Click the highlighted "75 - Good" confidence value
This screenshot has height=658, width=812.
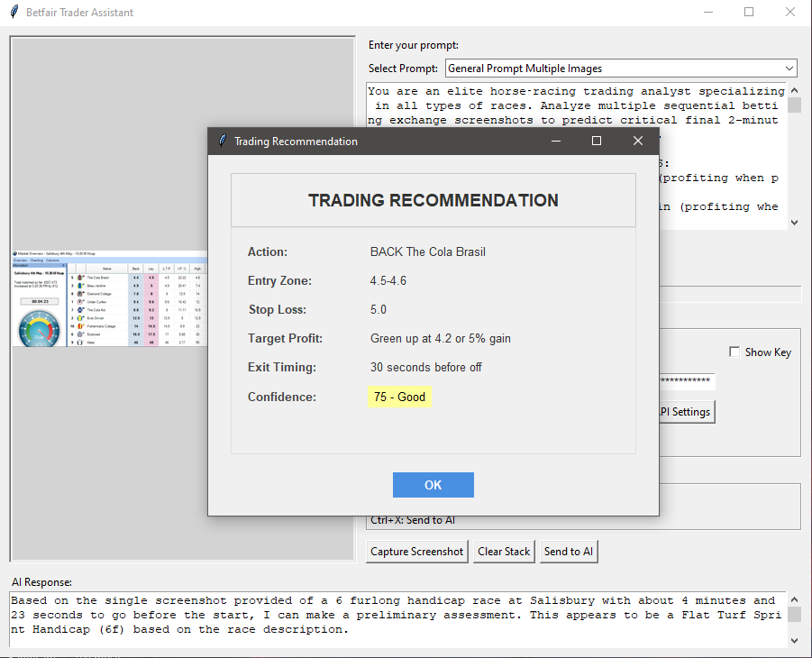click(400, 397)
